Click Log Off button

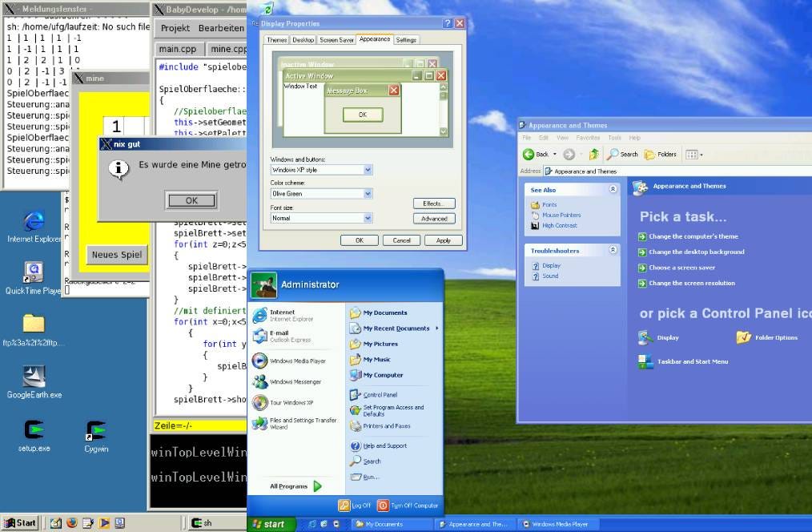tap(355, 505)
